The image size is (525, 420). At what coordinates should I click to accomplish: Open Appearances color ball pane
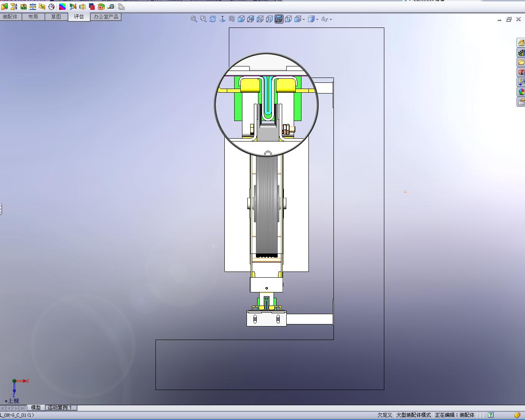[x=521, y=92]
